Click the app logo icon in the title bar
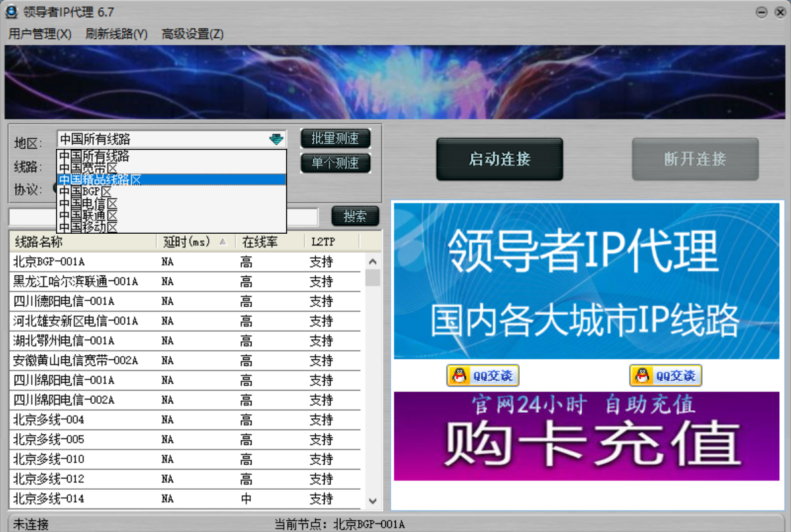Viewport: 791px width, 532px height. (x=12, y=12)
